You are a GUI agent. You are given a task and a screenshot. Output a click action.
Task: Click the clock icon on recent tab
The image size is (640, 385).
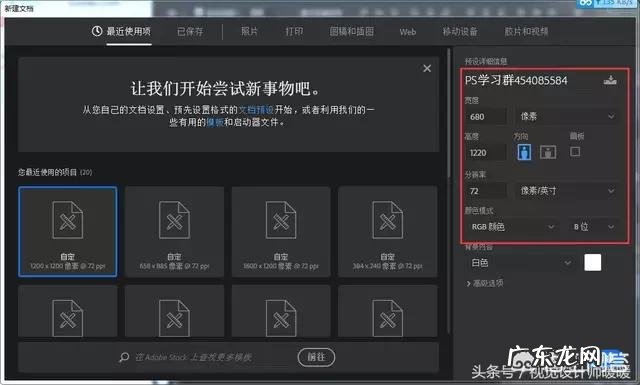point(97,31)
